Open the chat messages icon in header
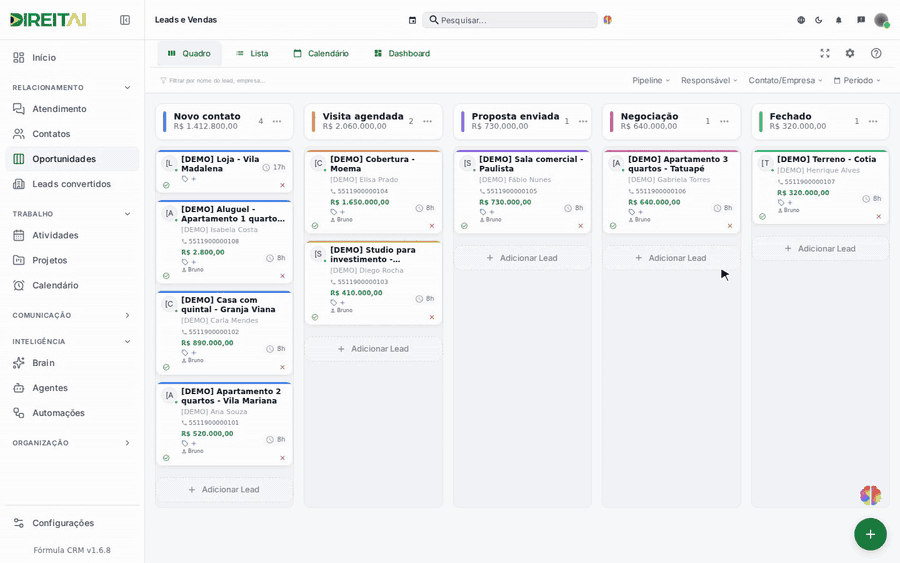This screenshot has width=900, height=563. coord(861,20)
